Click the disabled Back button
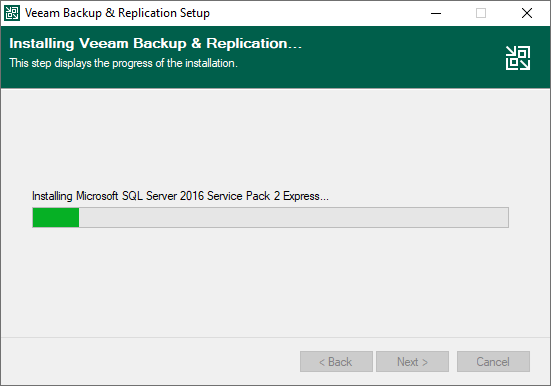Screen dimensions: 551x386 pyautogui.click(x=336, y=361)
